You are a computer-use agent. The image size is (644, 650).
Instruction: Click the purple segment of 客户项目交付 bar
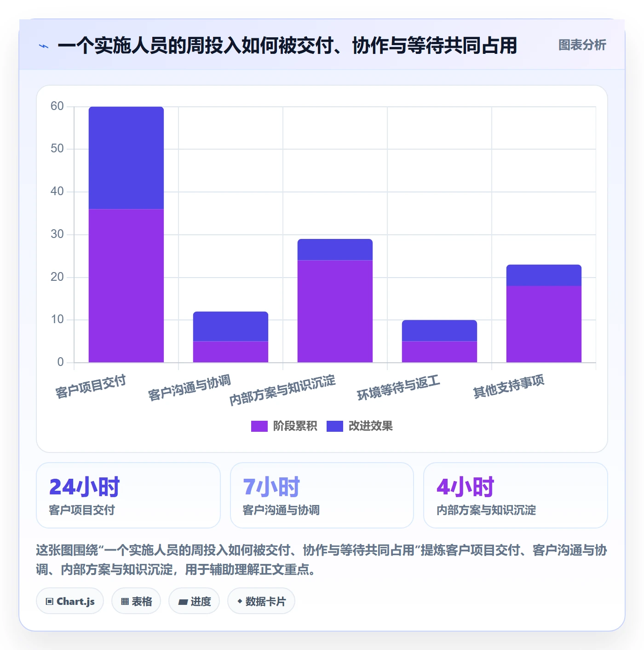coord(126,286)
